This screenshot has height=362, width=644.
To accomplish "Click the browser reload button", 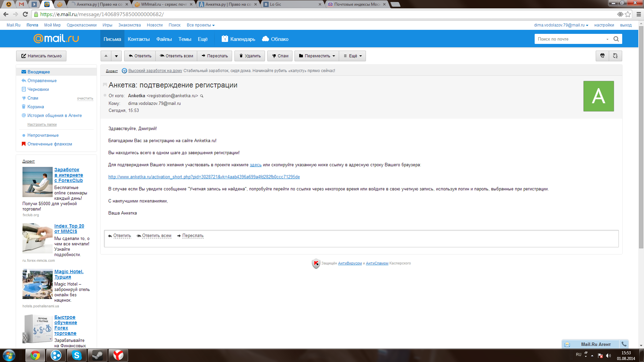I will pos(25,14).
